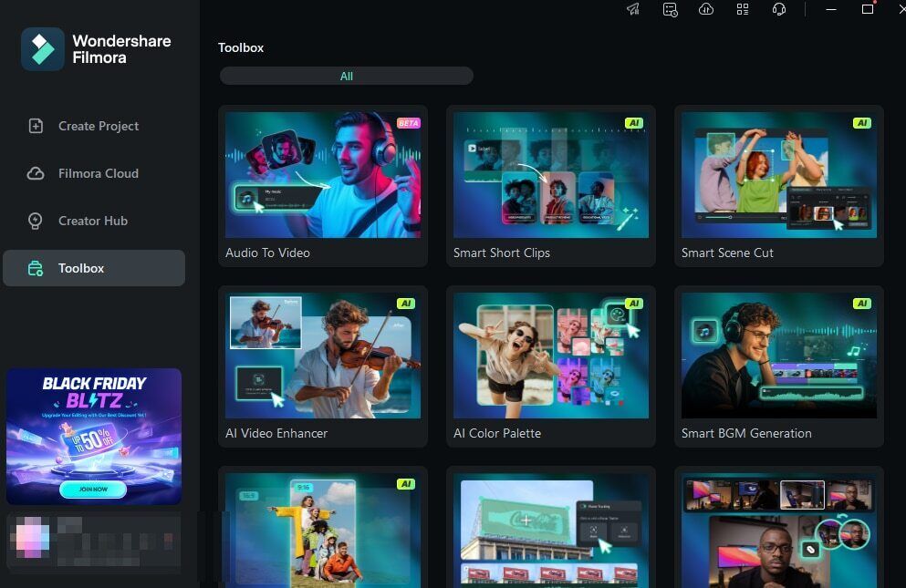Click AI badge on Smart Short Clips card
The height and width of the screenshot is (588, 906).
pyautogui.click(x=634, y=123)
